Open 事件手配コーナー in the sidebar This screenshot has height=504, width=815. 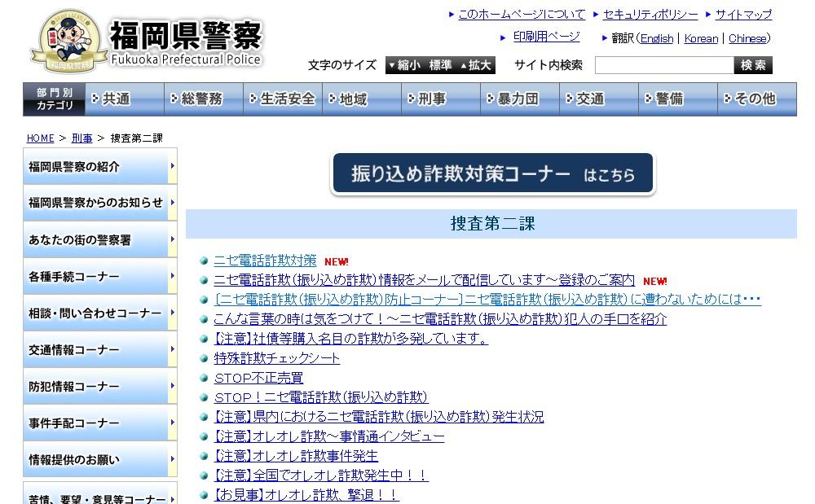(x=99, y=423)
